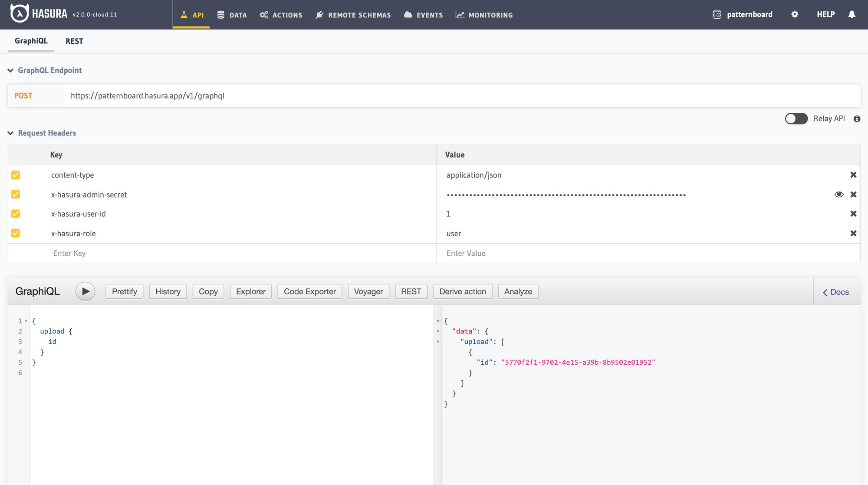Uncheck the x-hasura-user-id header checkbox
868x485 pixels.
16,214
